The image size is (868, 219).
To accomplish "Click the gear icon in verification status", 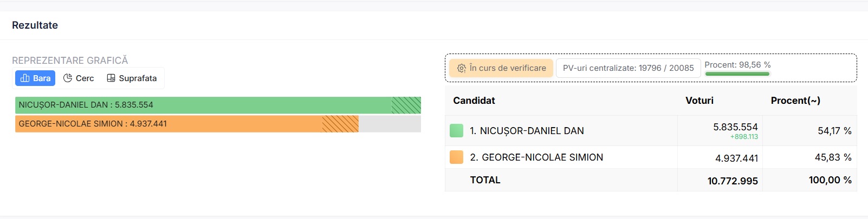I will (462, 68).
